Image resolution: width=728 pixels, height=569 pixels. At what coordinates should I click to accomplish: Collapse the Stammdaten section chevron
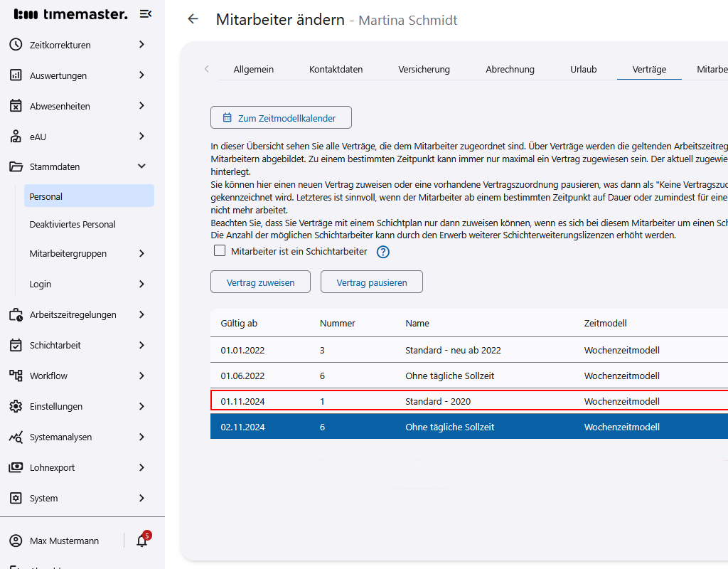pyautogui.click(x=141, y=166)
